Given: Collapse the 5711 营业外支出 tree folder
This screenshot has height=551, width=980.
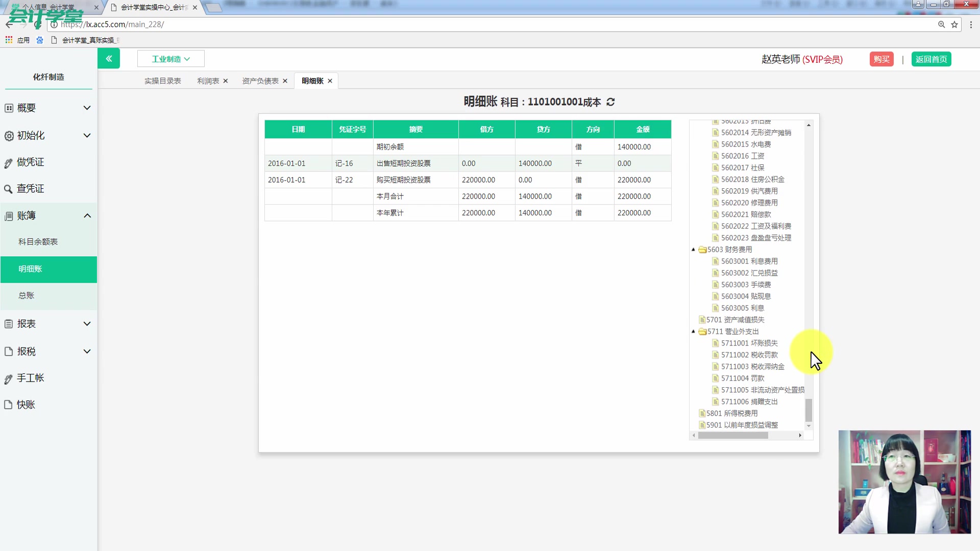Looking at the screenshot, I should (693, 332).
